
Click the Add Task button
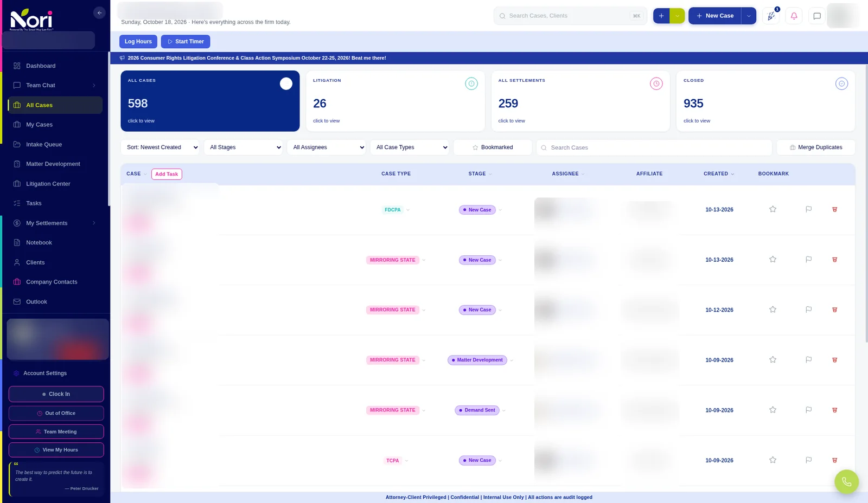[x=167, y=174]
